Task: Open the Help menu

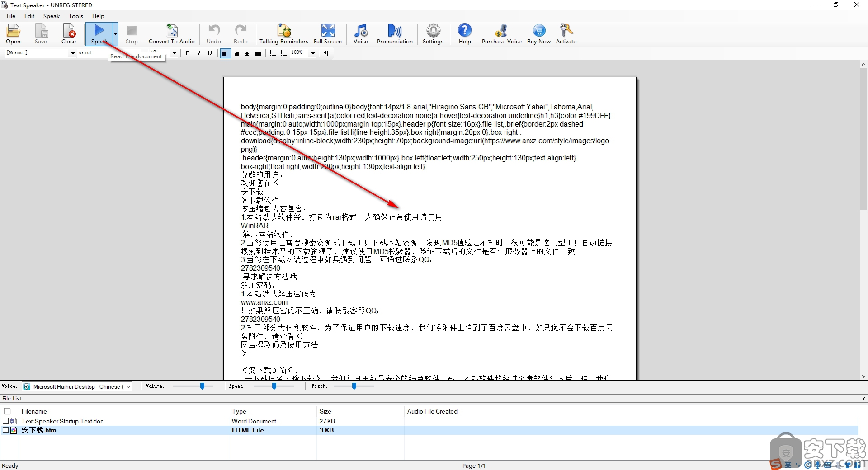Action: (98, 16)
